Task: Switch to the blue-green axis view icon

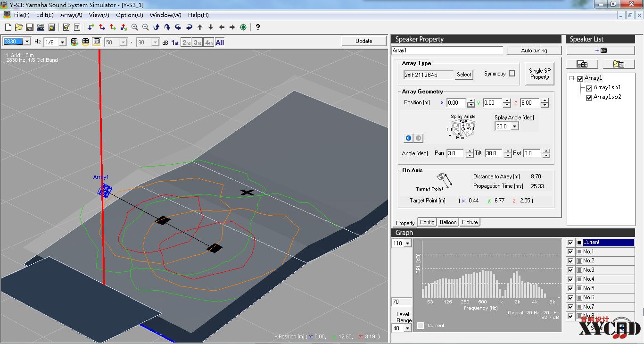Action: (x=91, y=27)
